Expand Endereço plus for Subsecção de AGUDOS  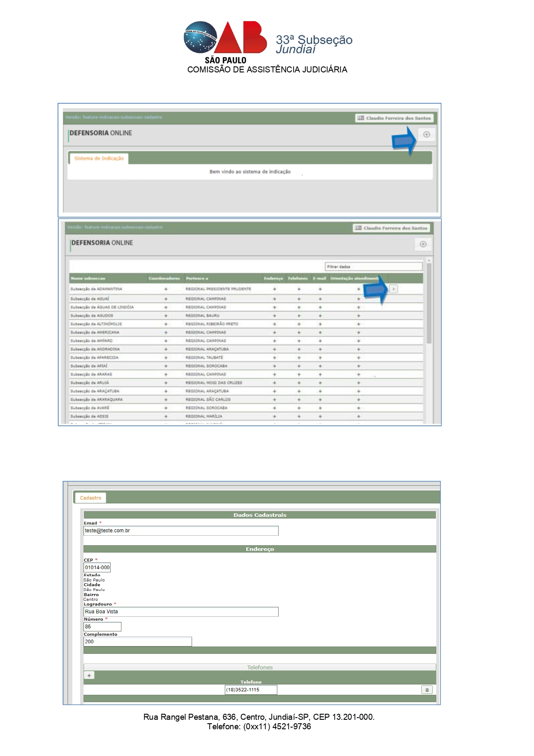tap(274, 316)
